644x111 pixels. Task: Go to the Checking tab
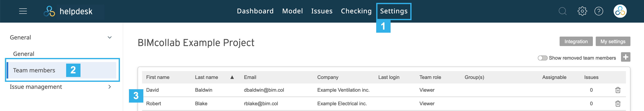point(356,11)
